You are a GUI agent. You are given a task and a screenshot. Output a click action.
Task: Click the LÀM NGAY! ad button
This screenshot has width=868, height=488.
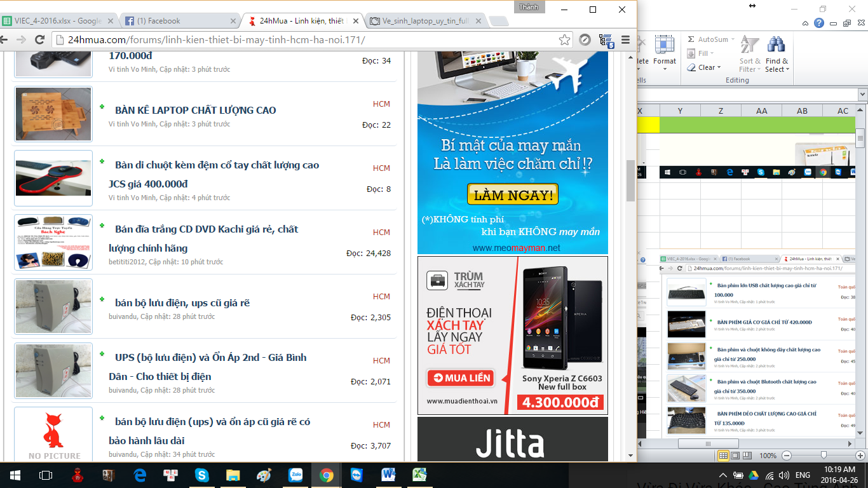click(x=513, y=194)
